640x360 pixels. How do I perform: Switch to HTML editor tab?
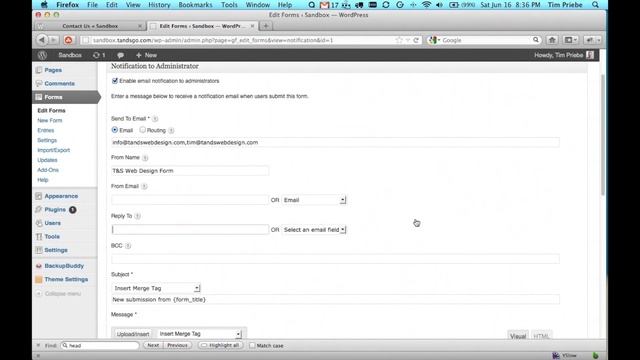[x=542, y=336]
